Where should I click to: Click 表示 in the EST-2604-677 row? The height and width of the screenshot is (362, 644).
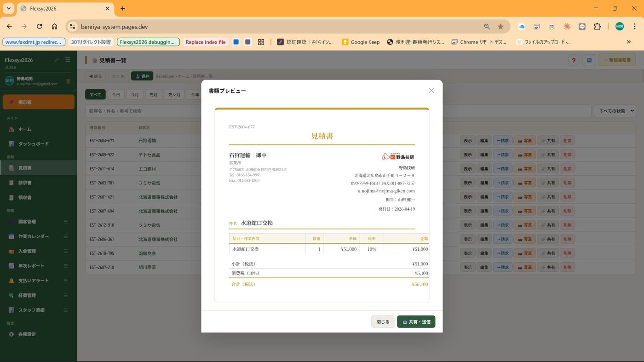click(x=467, y=141)
